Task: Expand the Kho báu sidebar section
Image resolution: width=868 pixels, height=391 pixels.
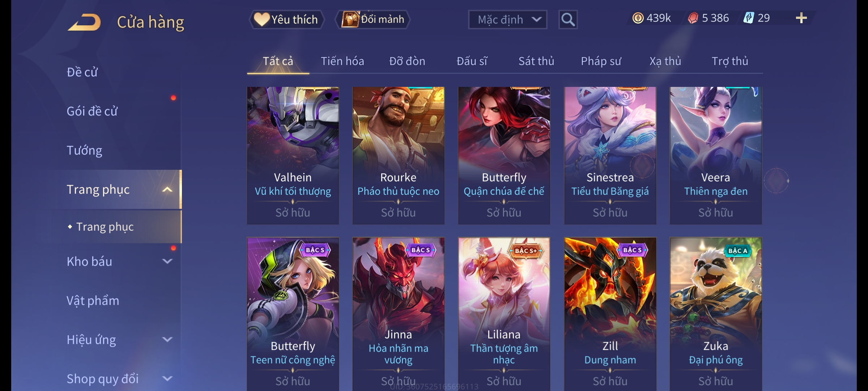Action: coord(167,261)
